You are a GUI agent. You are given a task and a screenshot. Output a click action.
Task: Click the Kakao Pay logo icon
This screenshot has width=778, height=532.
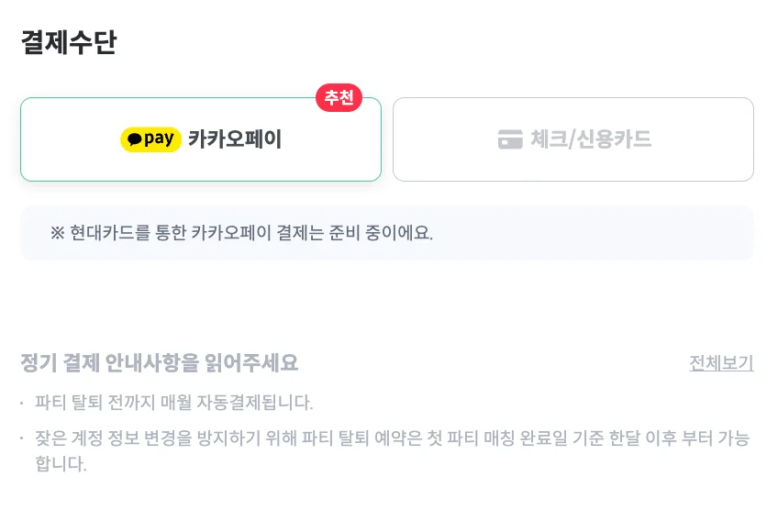click(150, 139)
